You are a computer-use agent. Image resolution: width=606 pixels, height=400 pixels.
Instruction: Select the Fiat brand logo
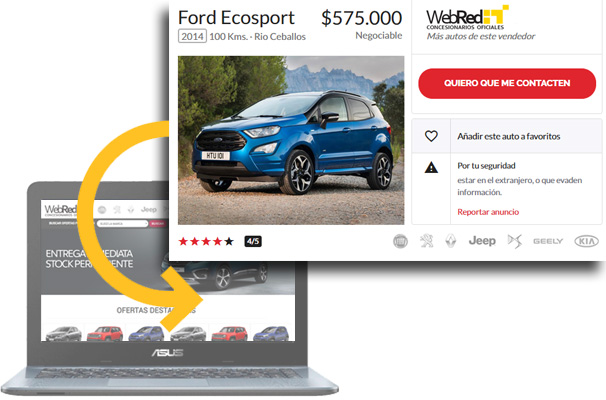[x=400, y=242]
